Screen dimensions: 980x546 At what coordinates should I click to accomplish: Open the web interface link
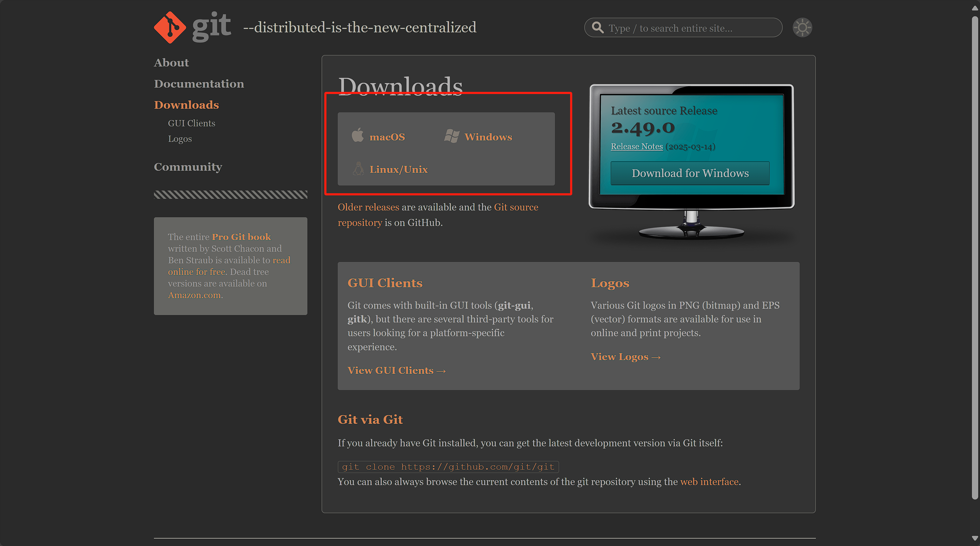pos(709,482)
